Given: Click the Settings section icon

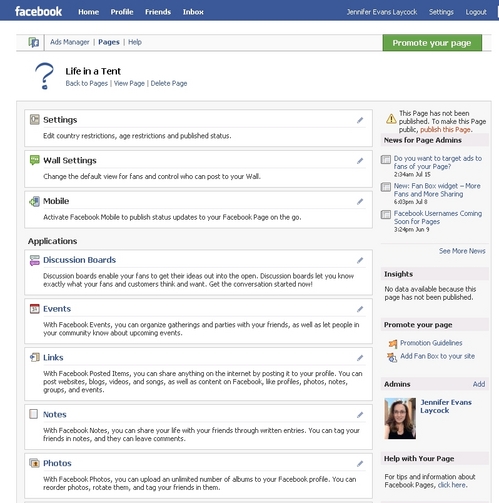Looking at the screenshot, I should tap(34, 119).
